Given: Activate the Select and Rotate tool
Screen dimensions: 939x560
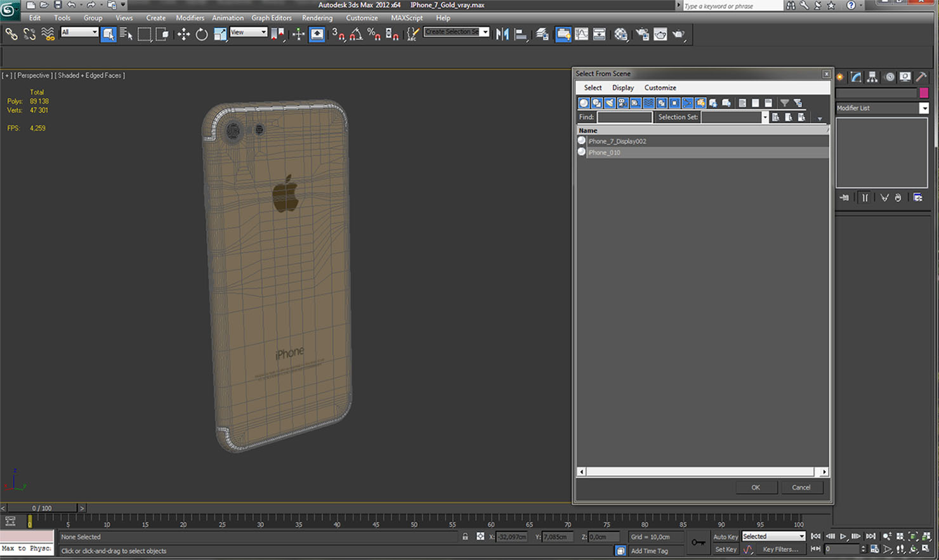Looking at the screenshot, I should [x=202, y=34].
